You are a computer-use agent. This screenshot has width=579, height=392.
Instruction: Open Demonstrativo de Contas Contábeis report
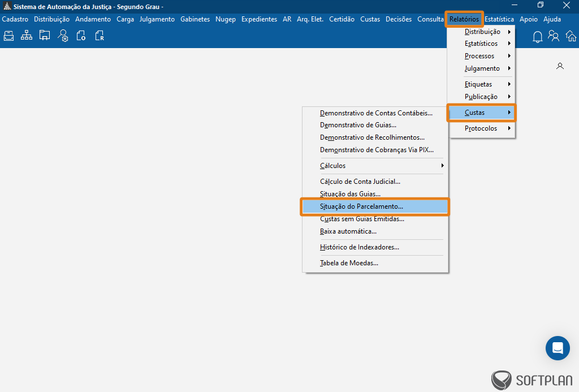(375, 113)
